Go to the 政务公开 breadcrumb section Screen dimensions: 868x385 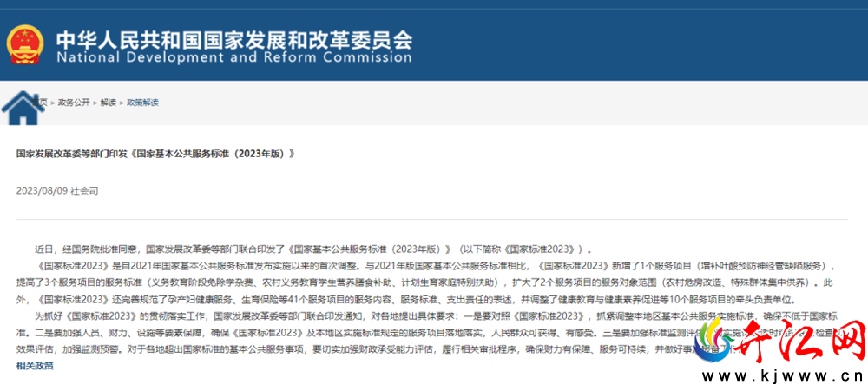tap(74, 103)
